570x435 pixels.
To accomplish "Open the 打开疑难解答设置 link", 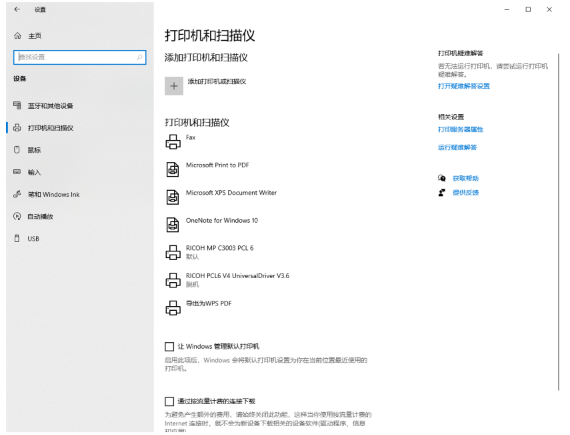I will click(463, 86).
